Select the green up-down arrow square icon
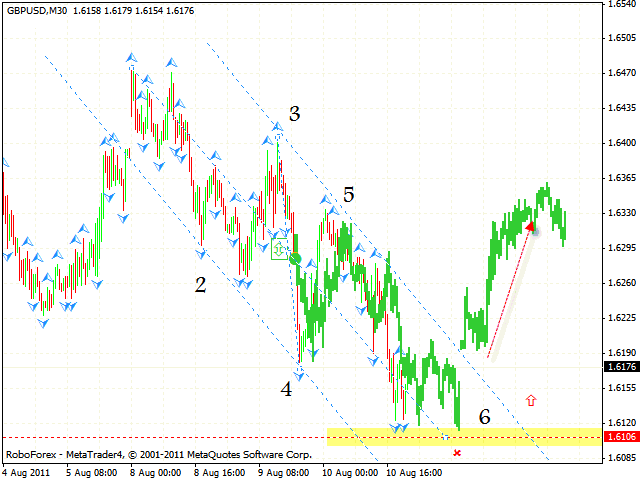Image resolution: width=640 pixels, height=480 pixels. pos(279,249)
